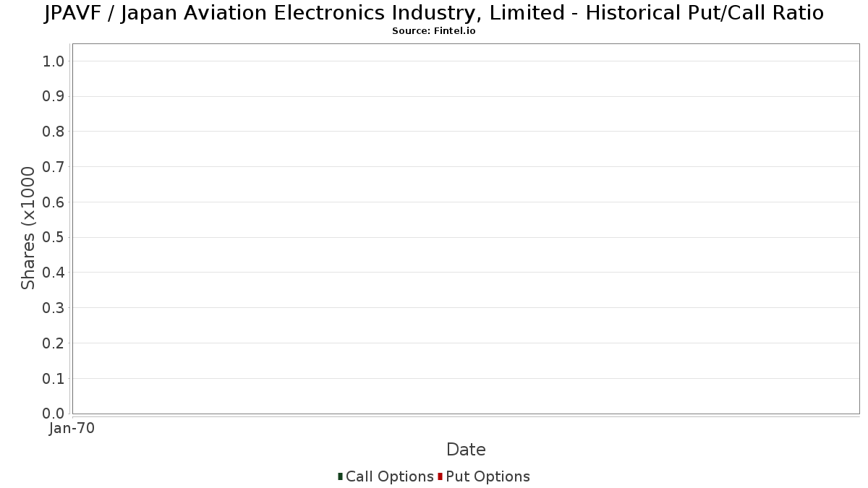Click the 0.2 y-axis tick label

pos(54,343)
